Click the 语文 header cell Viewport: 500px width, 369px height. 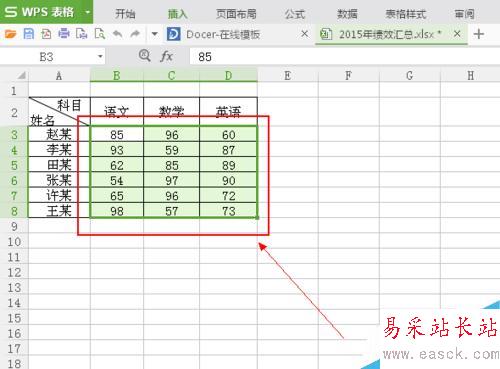click(x=117, y=112)
